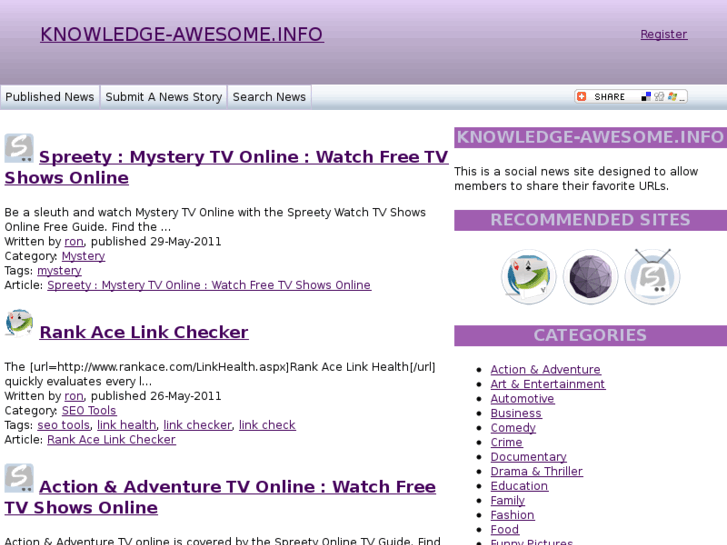Browse the Comedy category
This screenshot has height=545, width=727.
[513, 428]
